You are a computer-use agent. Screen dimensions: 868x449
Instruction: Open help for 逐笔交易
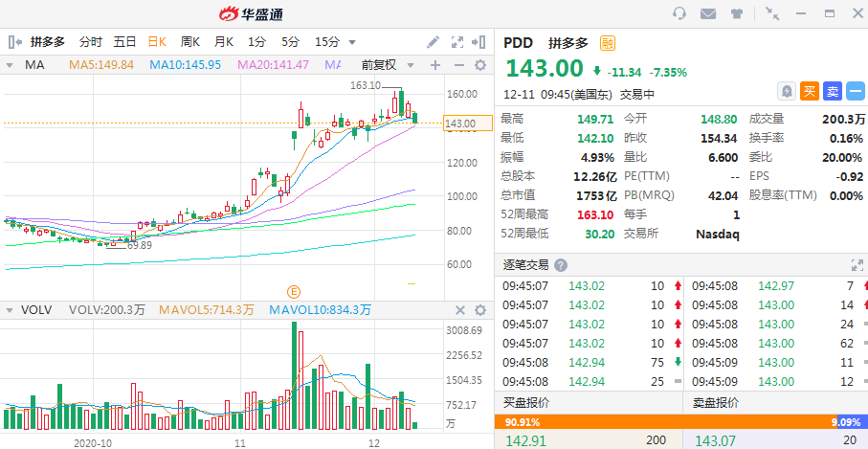[x=561, y=265]
